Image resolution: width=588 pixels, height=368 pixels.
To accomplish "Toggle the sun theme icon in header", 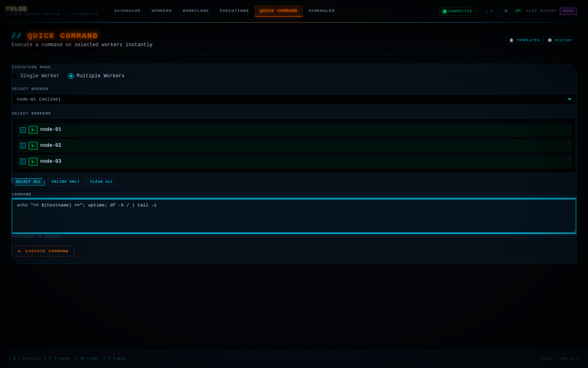I will tap(506, 11).
